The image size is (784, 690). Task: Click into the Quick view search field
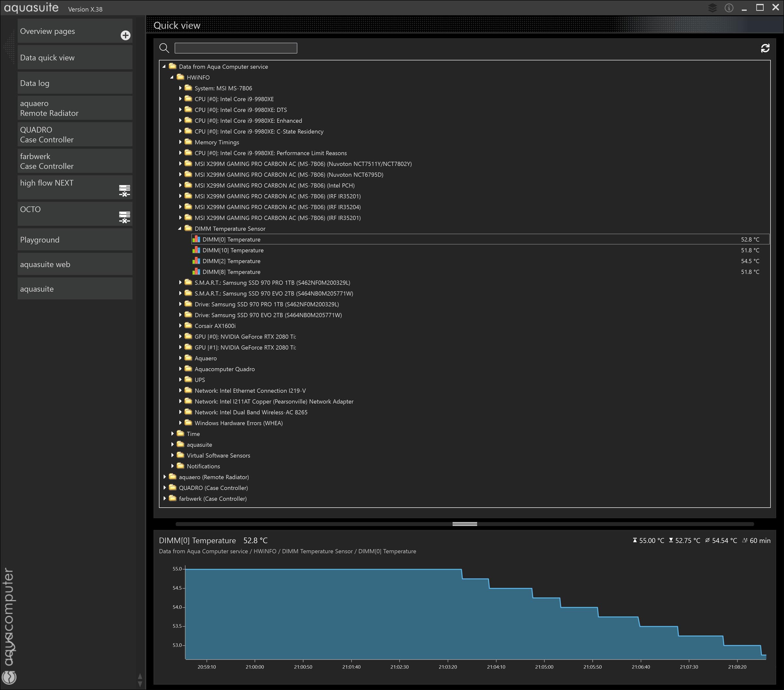235,48
